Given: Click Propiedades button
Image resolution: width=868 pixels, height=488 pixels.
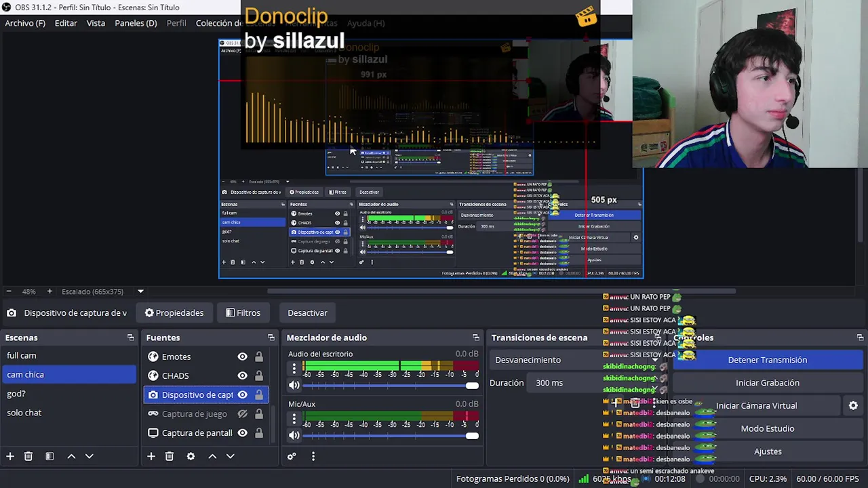Looking at the screenshot, I should 174,313.
